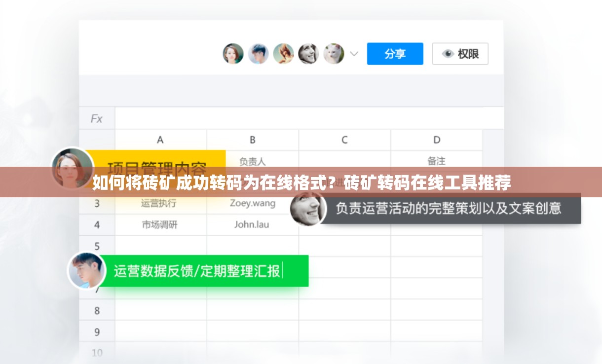Expand the collaborator overflow chevron

coord(354,54)
